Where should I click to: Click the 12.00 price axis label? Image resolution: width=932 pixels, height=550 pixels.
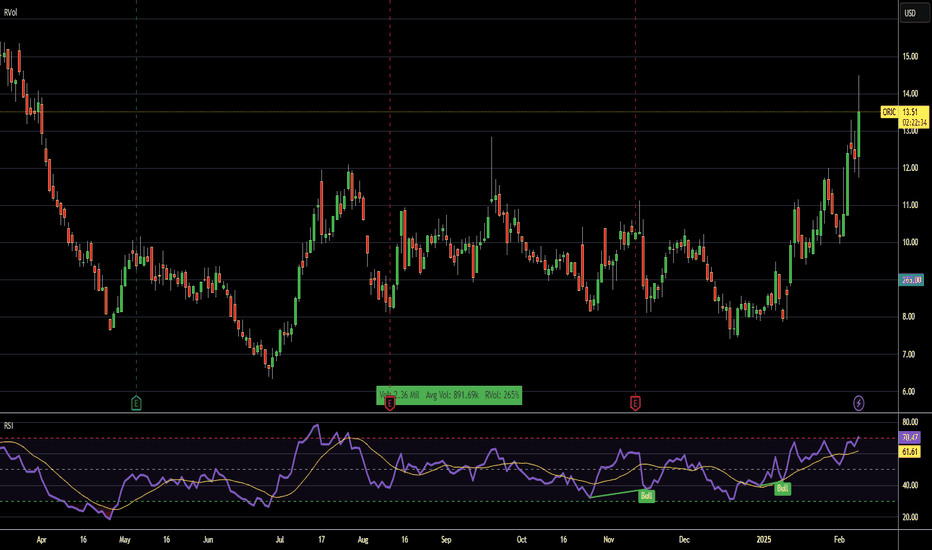point(910,168)
